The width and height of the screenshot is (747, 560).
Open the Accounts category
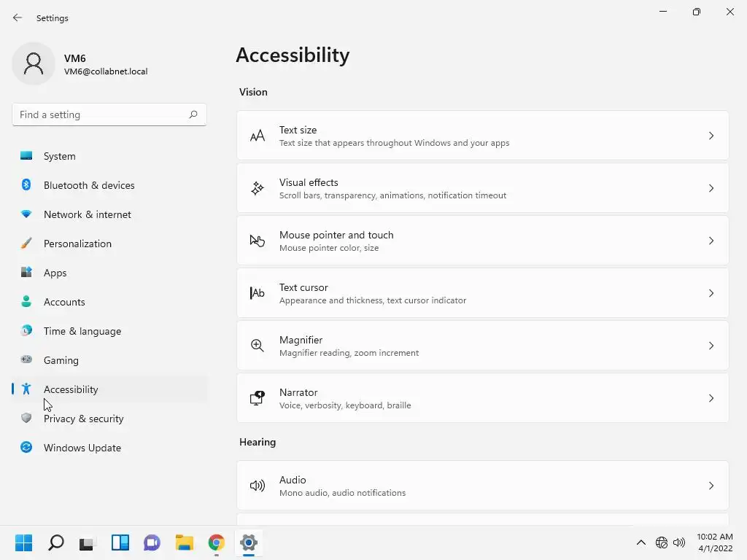pyautogui.click(x=64, y=302)
